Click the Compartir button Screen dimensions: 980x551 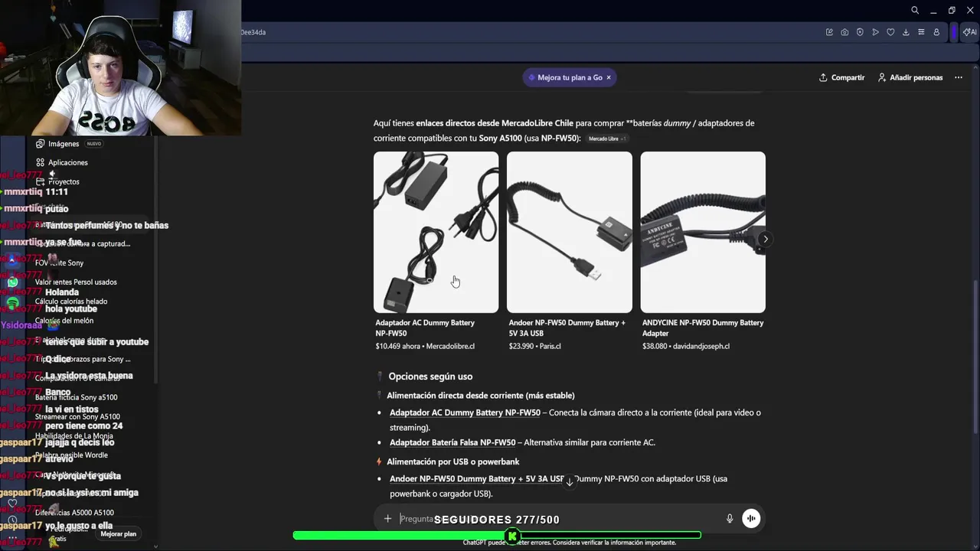pos(841,77)
